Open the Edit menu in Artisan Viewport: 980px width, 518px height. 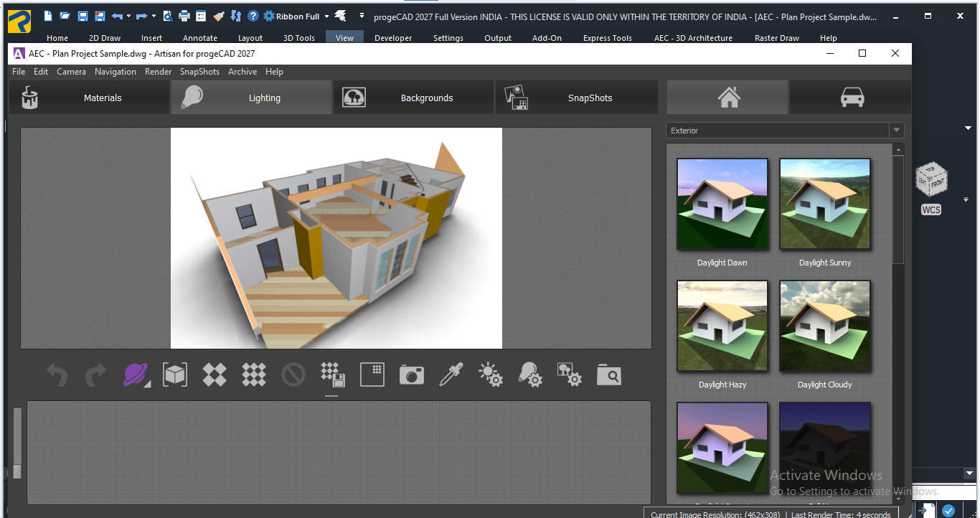(41, 72)
